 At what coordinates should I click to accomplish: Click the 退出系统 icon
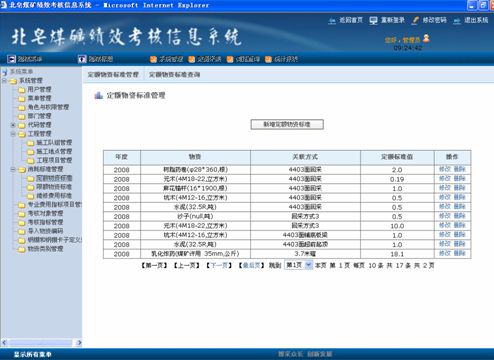[x=457, y=21]
